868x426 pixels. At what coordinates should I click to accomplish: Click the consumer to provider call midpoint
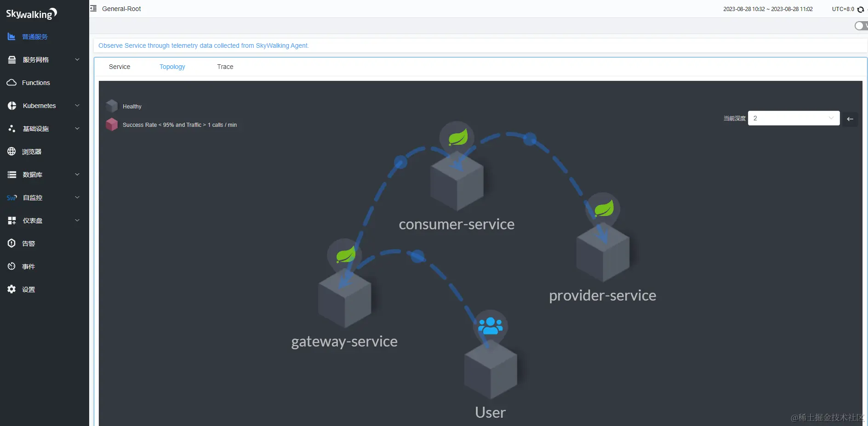pos(530,139)
